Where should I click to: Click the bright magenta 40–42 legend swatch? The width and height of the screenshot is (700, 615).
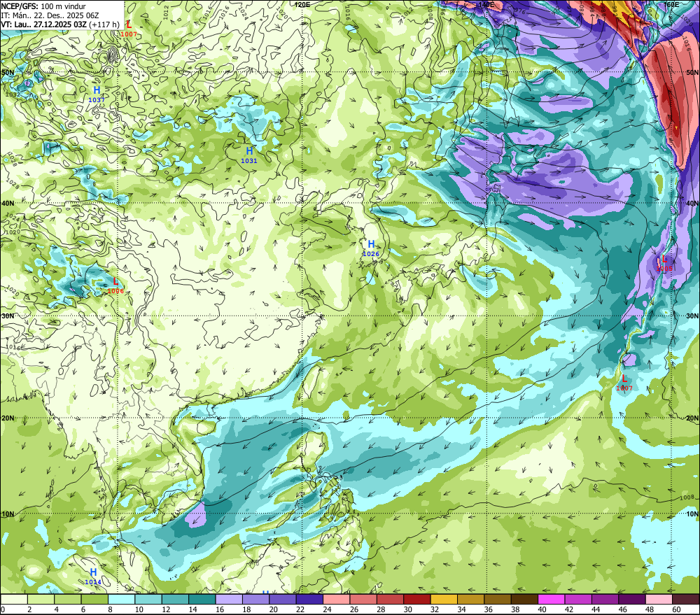point(552,600)
